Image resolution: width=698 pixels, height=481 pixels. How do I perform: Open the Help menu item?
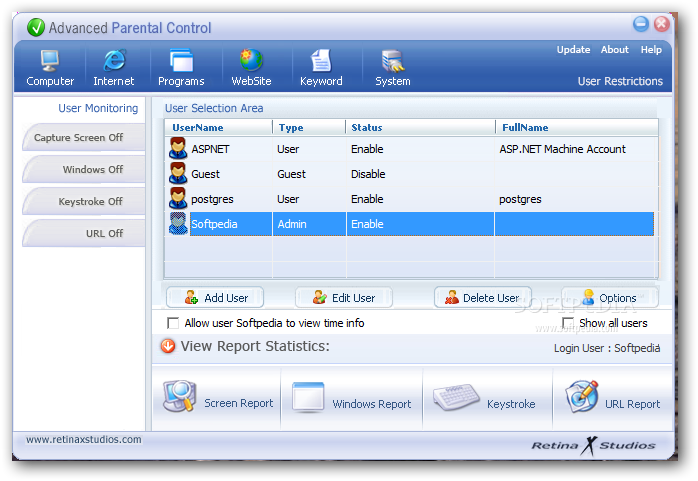point(651,50)
